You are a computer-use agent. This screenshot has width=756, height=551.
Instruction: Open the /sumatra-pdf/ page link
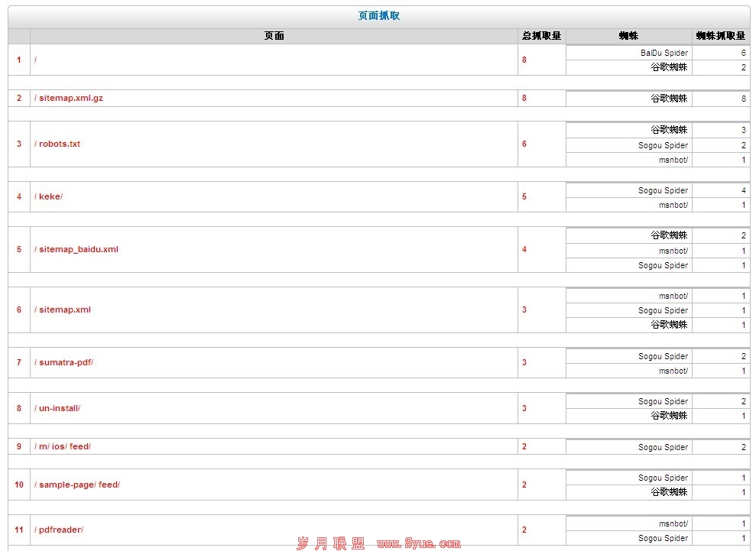tap(63, 362)
